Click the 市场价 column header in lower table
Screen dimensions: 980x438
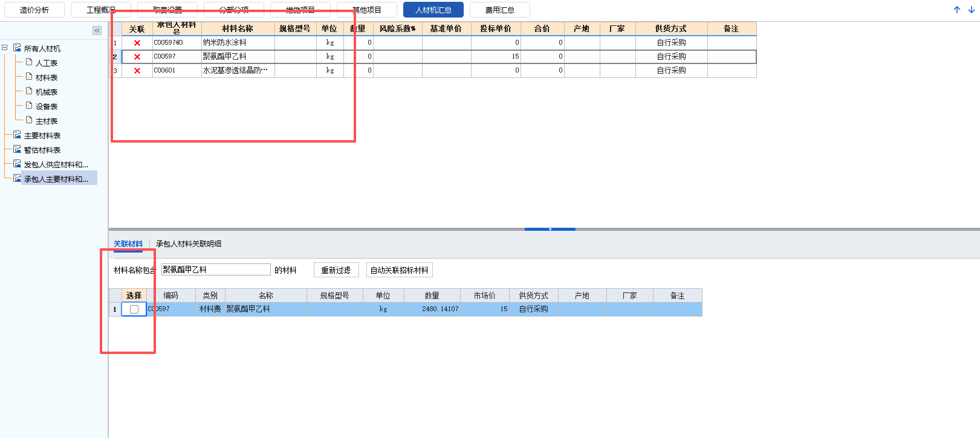click(484, 295)
